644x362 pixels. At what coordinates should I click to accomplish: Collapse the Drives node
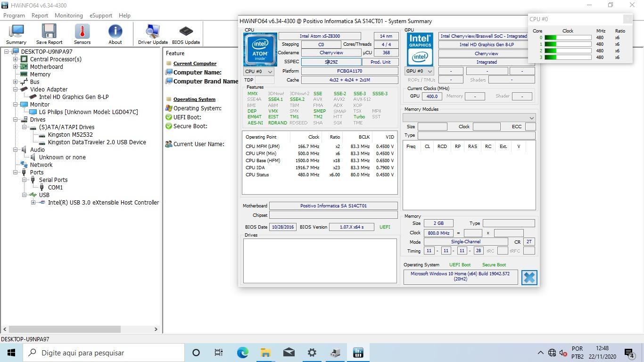pyautogui.click(x=16, y=119)
